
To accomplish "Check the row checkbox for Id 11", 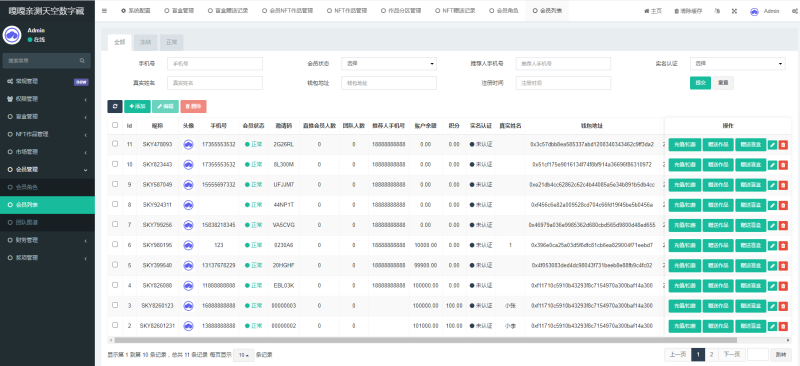I will click(115, 144).
